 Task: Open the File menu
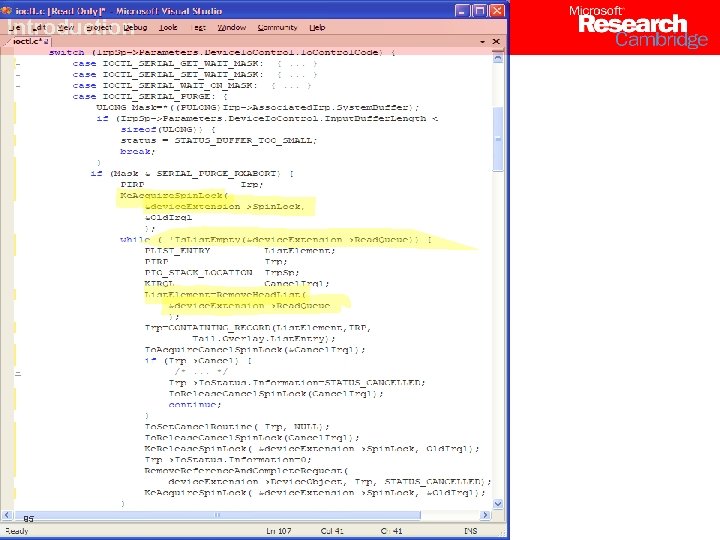pos(15,28)
